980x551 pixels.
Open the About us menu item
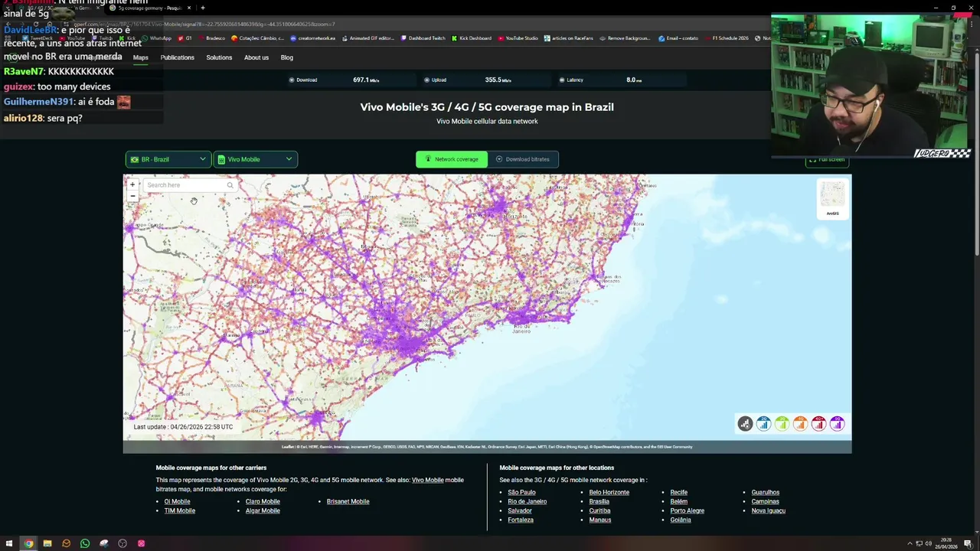pyautogui.click(x=256, y=57)
